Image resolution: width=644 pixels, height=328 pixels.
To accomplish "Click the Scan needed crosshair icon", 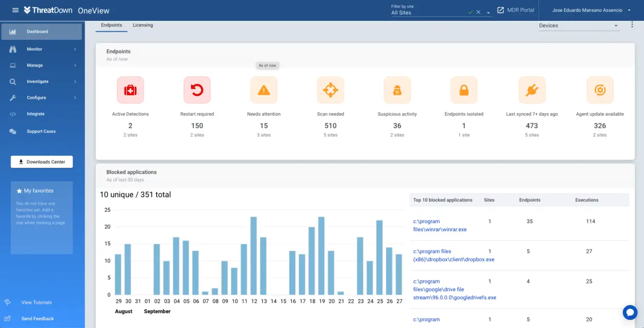I will [330, 90].
